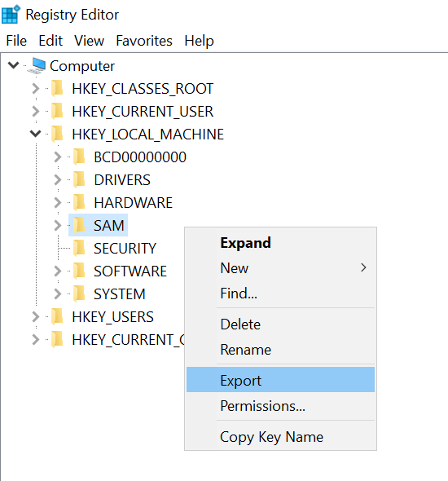
Task: Expand the SYSTEM key chevron
Action: pyautogui.click(x=57, y=293)
